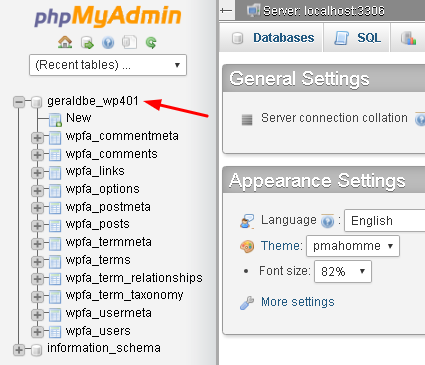
Task: Switch to the SQL tab
Action: 357,38
